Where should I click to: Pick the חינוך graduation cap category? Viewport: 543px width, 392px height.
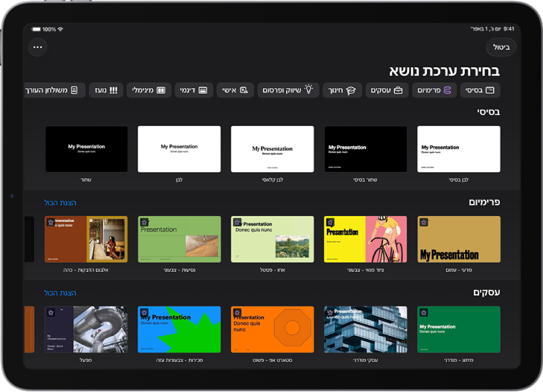coord(342,90)
